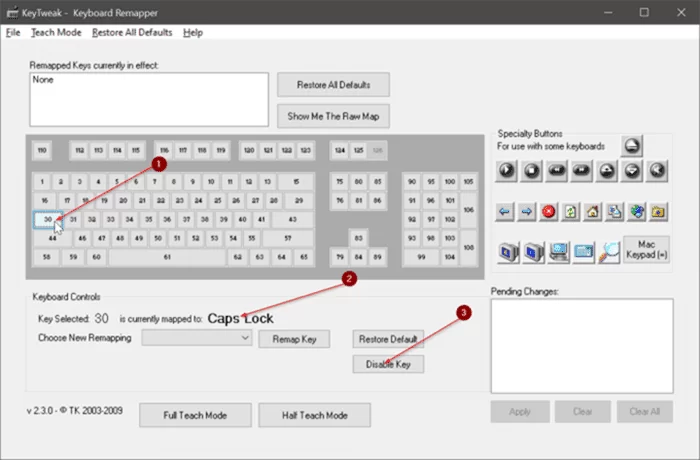Click the calculator specialty icon
The width and height of the screenshot is (700, 460).
click(583, 252)
